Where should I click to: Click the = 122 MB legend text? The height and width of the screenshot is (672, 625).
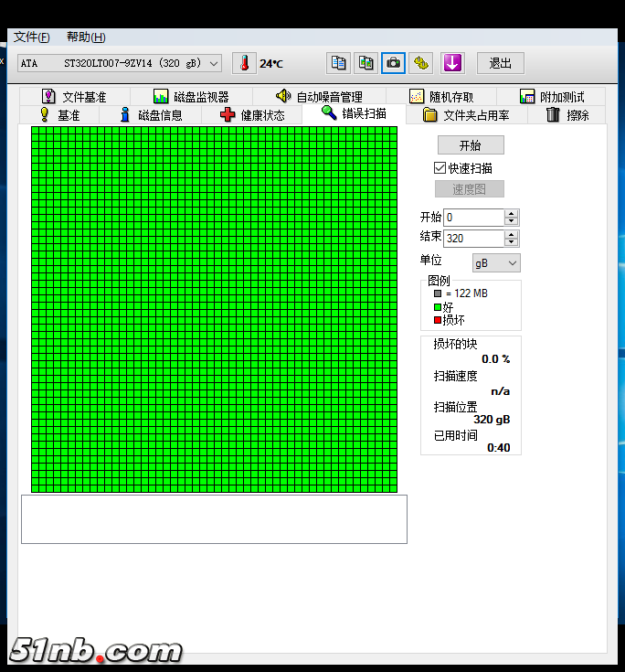tap(467, 293)
